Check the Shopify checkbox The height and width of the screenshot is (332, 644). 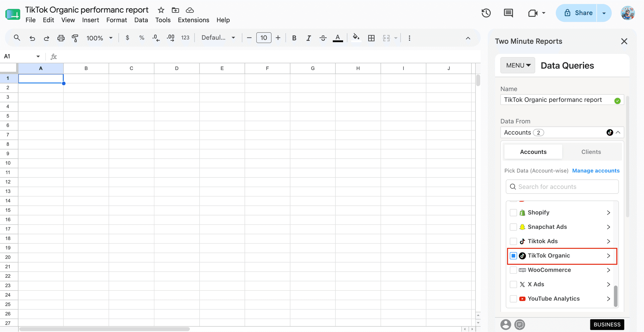point(513,213)
